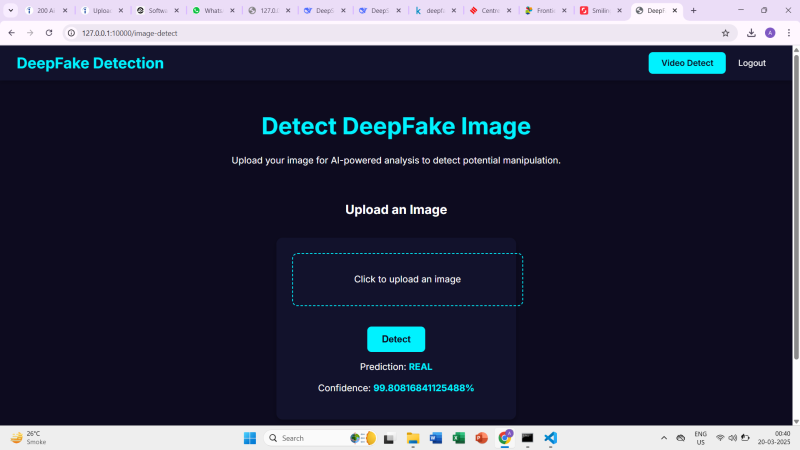Open the browser downloads icon
This screenshot has width=800, height=450.
click(x=751, y=33)
